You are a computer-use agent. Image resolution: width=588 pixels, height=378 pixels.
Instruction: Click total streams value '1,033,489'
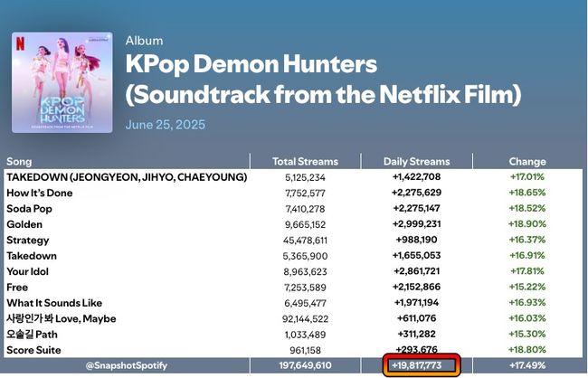[305, 335]
